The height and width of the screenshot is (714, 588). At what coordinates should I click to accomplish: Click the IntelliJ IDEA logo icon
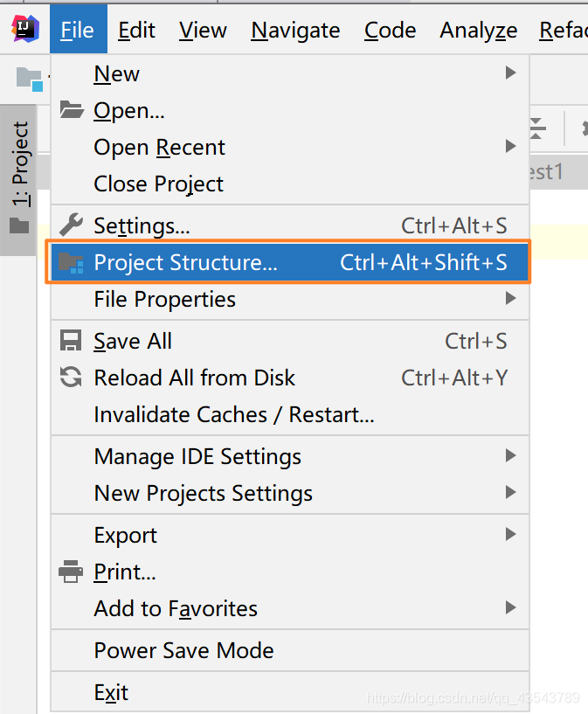[24, 30]
